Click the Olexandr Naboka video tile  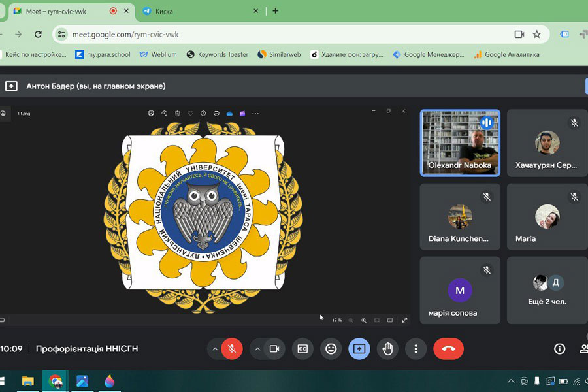coord(460,142)
